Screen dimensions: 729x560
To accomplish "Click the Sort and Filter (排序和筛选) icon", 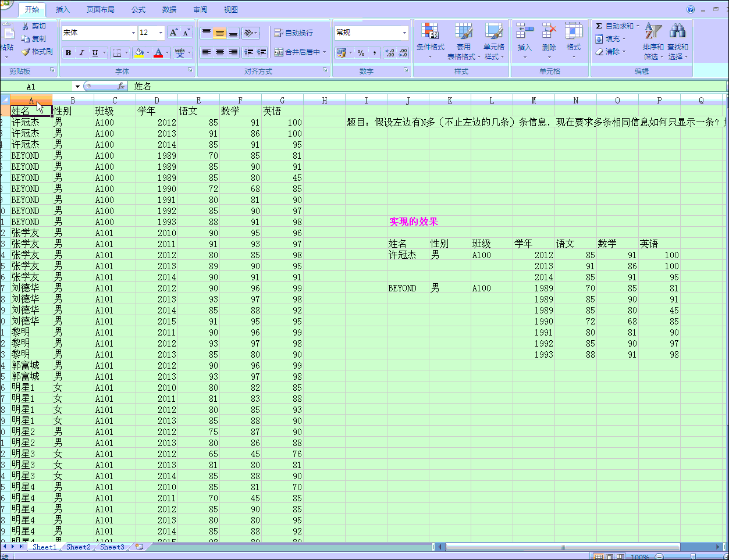I will point(653,39).
